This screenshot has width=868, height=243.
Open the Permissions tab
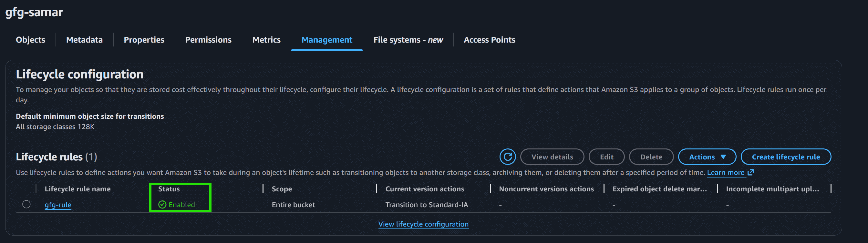point(208,40)
